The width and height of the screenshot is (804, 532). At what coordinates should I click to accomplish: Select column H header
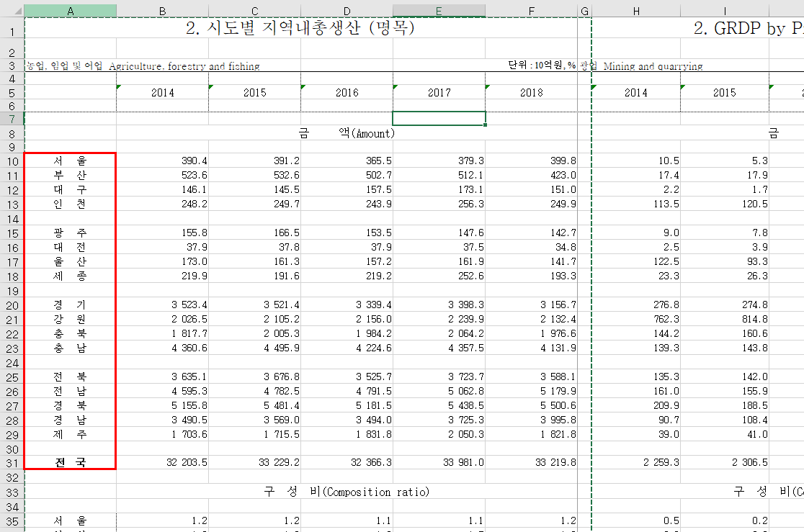point(636,11)
